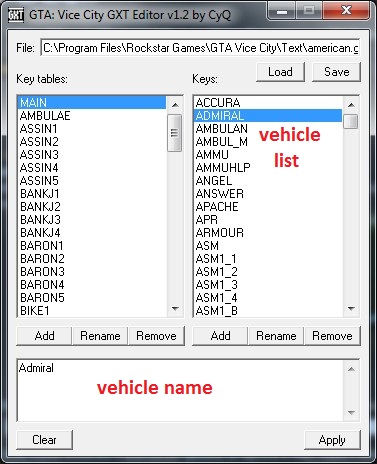Click Rename under Key tables

[100, 336]
